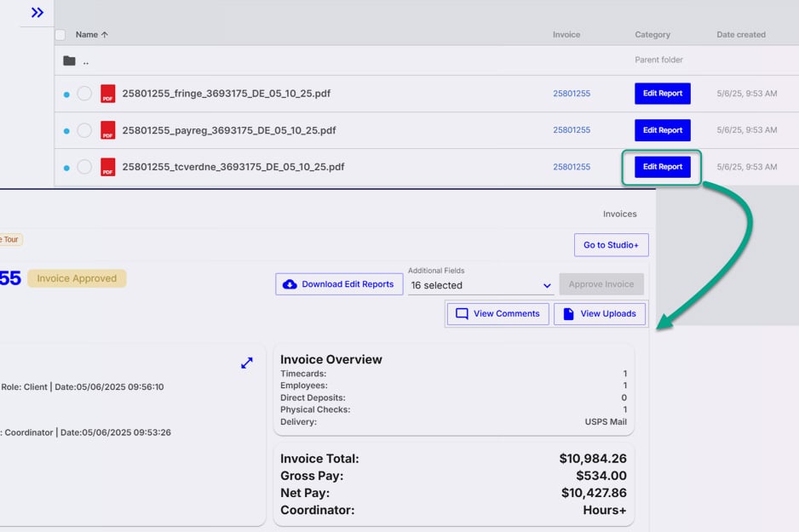This screenshot has width=799, height=532.
Task: Expand sidebar with double chevron icon
Action: point(37,13)
